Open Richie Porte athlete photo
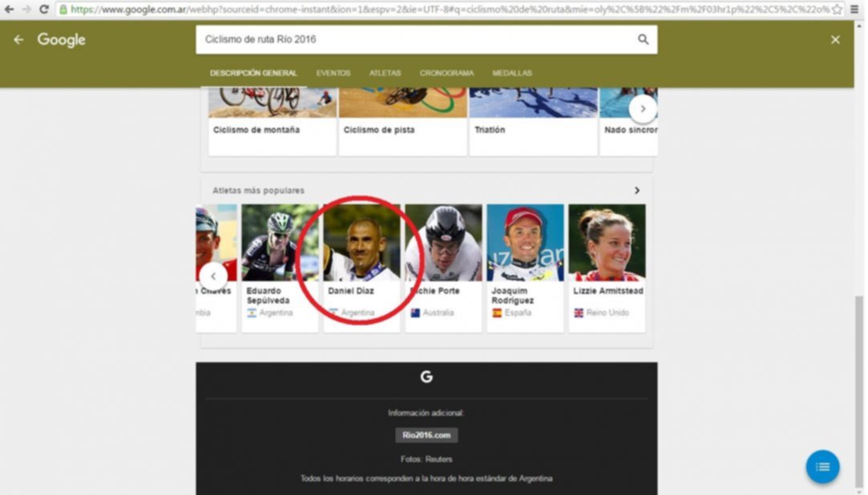 pyautogui.click(x=443, y=243)
